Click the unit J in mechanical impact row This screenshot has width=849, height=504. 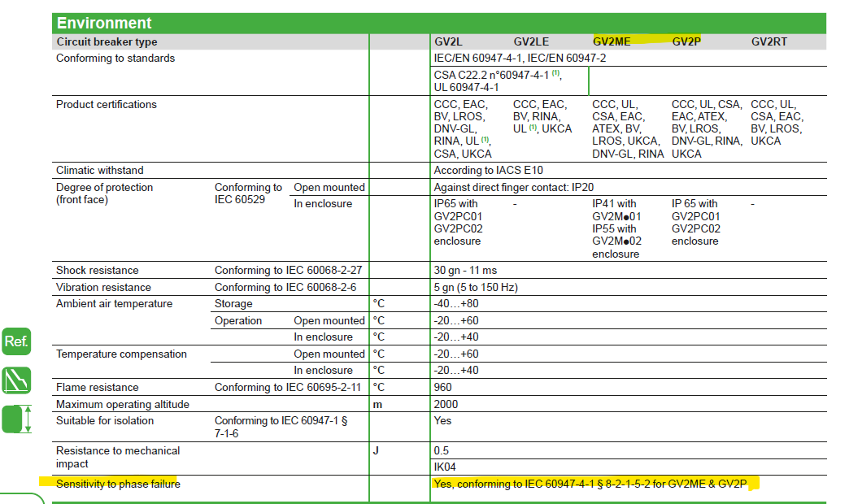[x=376, y=450]
